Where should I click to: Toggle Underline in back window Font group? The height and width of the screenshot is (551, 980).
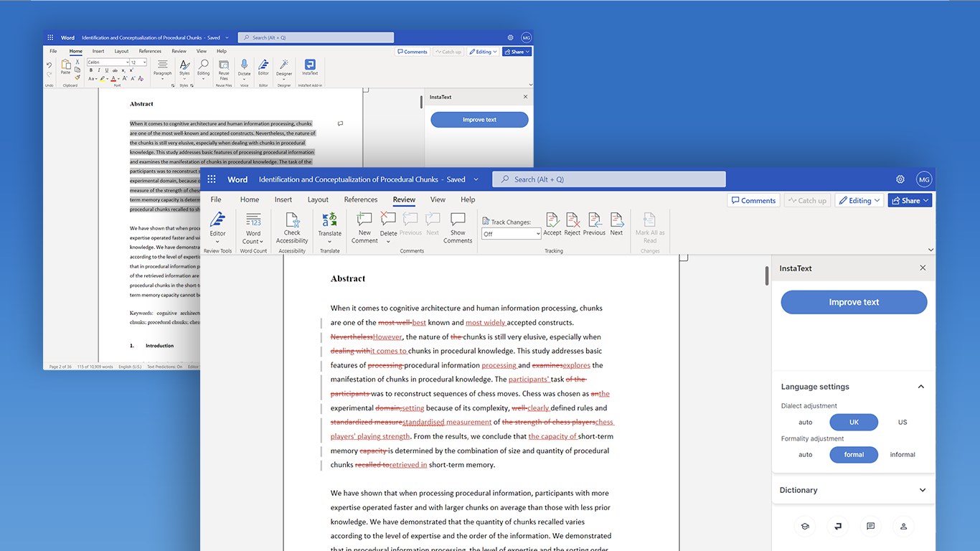click(x=107, y=70)
